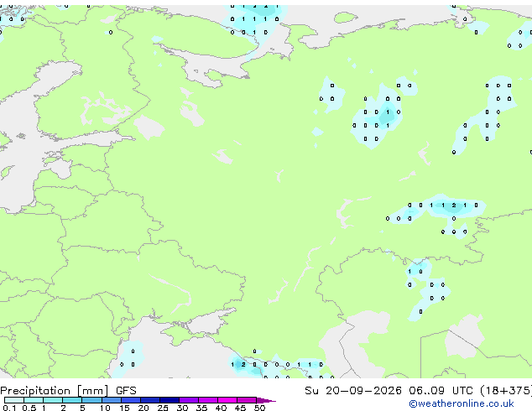Screen dimensions: 532x411
Task: Click the forecast date Su 20-09-2026 text
Action: (x=353, y=391)
